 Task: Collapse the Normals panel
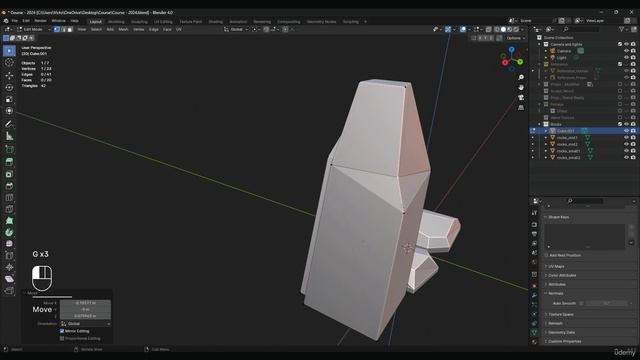point(556,293)
